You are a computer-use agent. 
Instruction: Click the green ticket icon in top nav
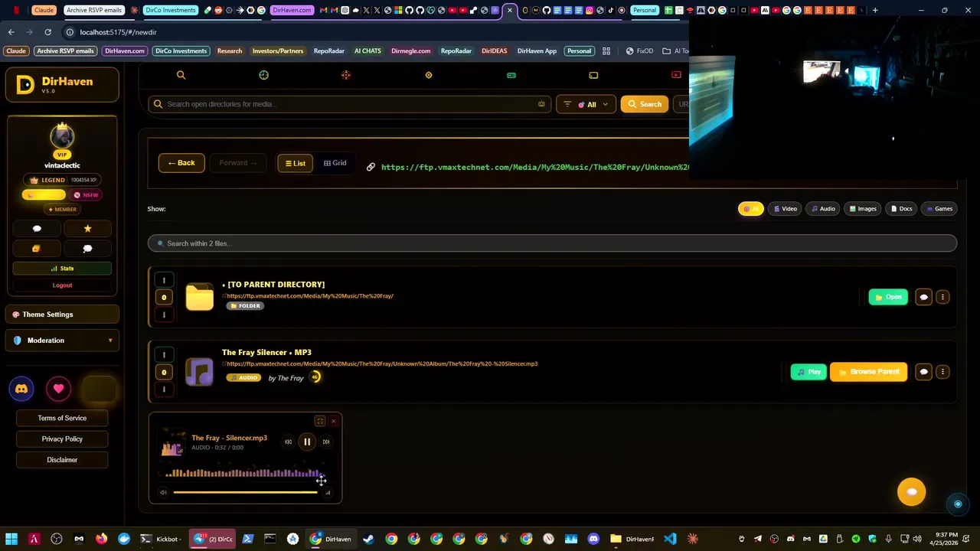pyautogui.click(x=511, y=75)
